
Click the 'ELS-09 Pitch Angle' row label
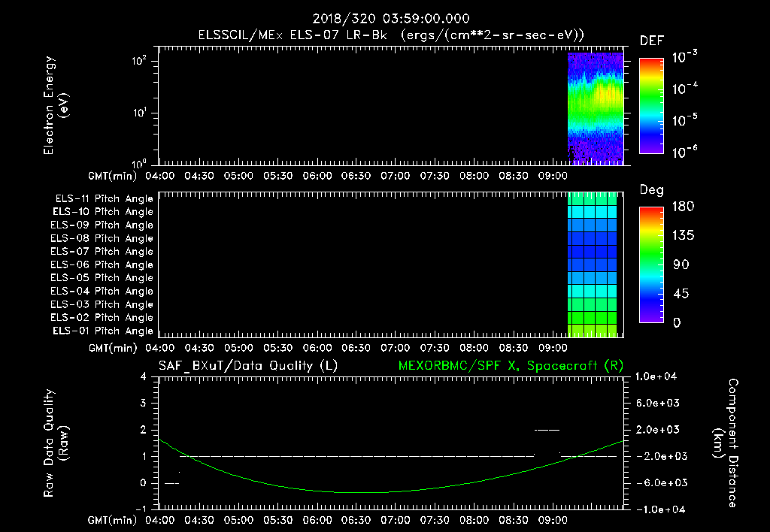[x=102, y=225]
